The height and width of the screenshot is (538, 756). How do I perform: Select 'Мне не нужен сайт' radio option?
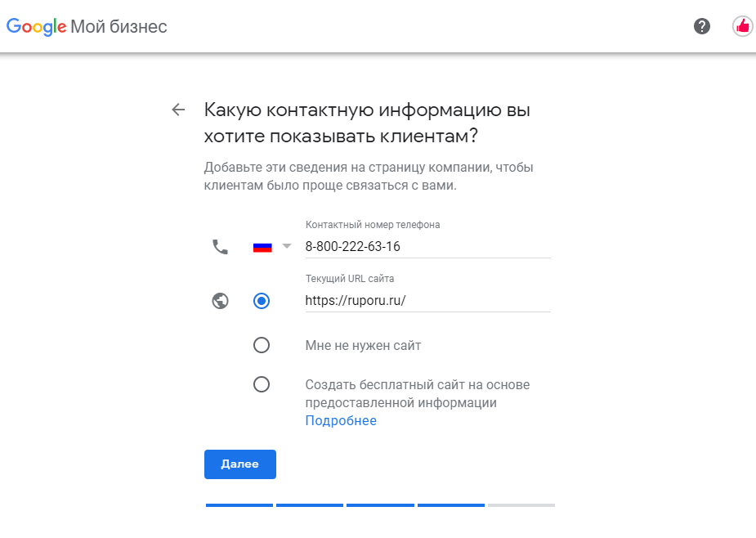point(262,346)
